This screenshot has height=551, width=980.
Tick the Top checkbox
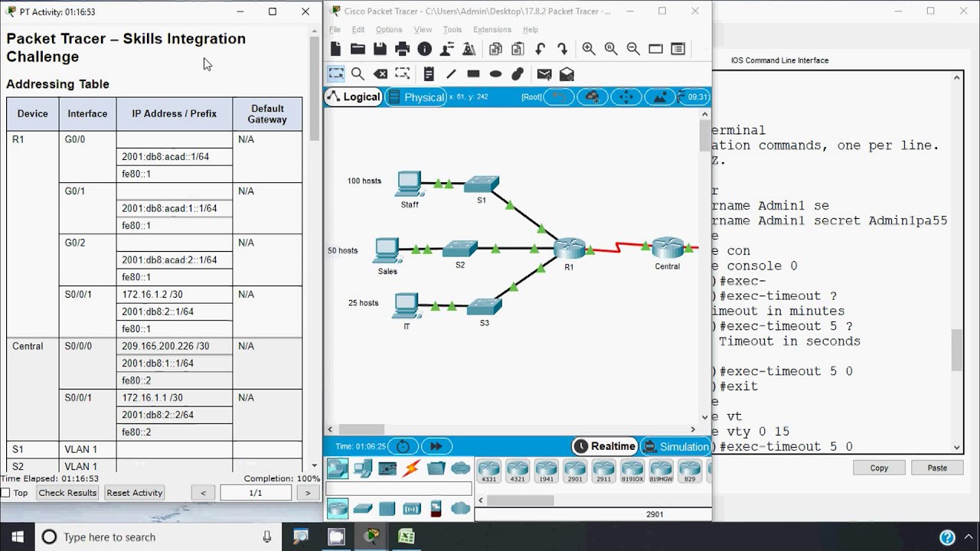coord(6,493)
